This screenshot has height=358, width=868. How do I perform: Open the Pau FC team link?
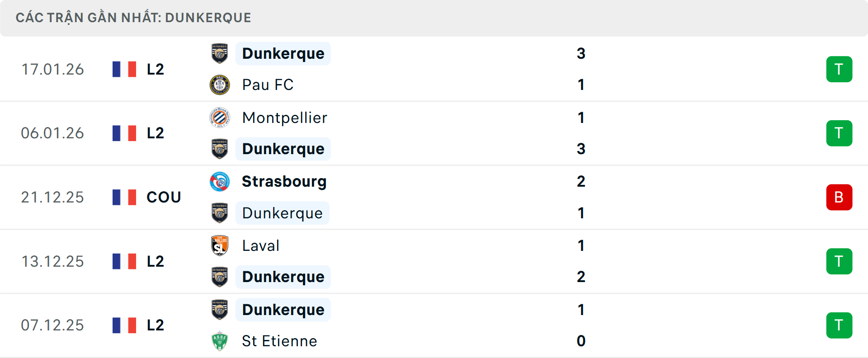click(x=268, y=85)
